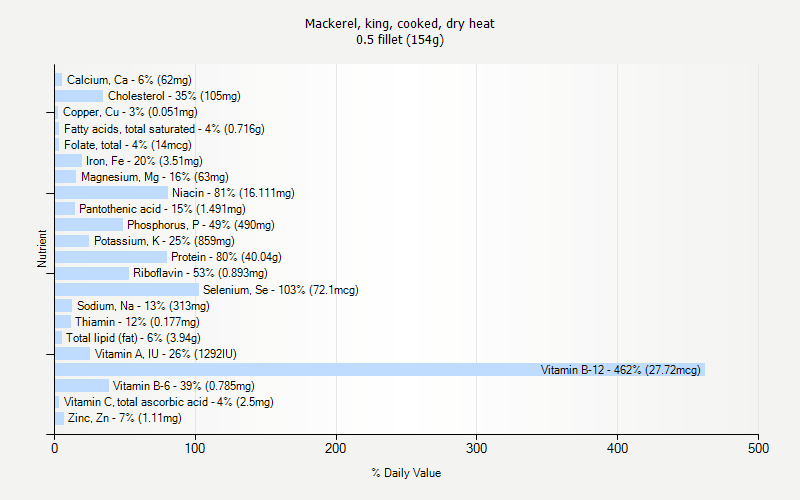Select the Calcium, Ca - 6% label
Viewport: 800px width, 500px height.
[129, 80]
